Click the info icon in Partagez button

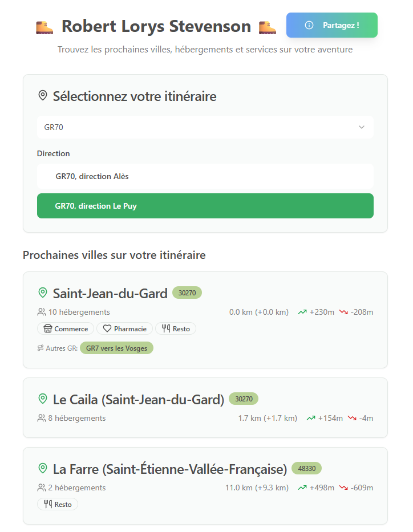tap(309, 25)
